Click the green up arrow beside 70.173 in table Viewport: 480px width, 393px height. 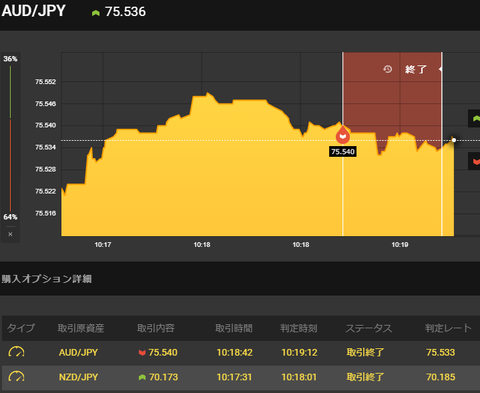[142, 377]
